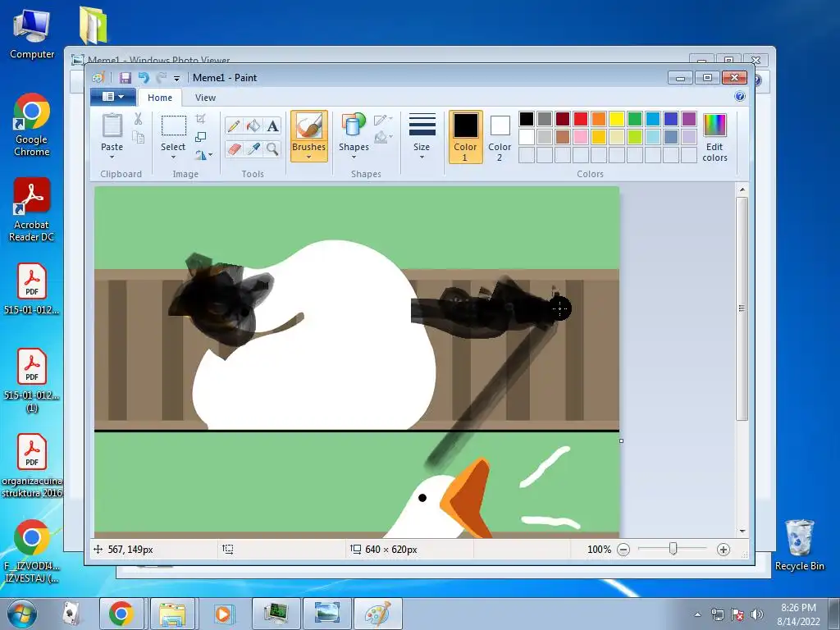Click the rectangular Select tool icon
The image size is (840, 630).
[x=174, y=126]
